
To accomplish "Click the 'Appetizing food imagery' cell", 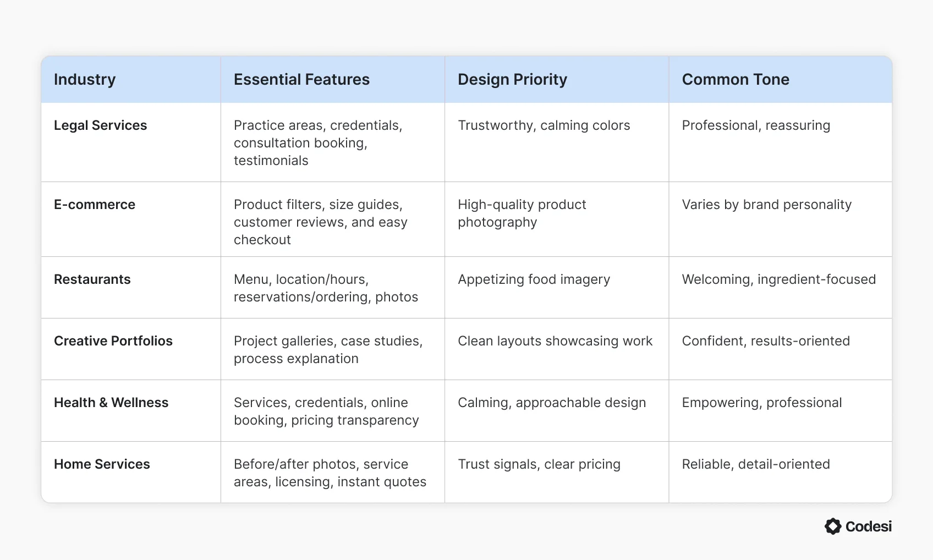I will pos(534,279).
